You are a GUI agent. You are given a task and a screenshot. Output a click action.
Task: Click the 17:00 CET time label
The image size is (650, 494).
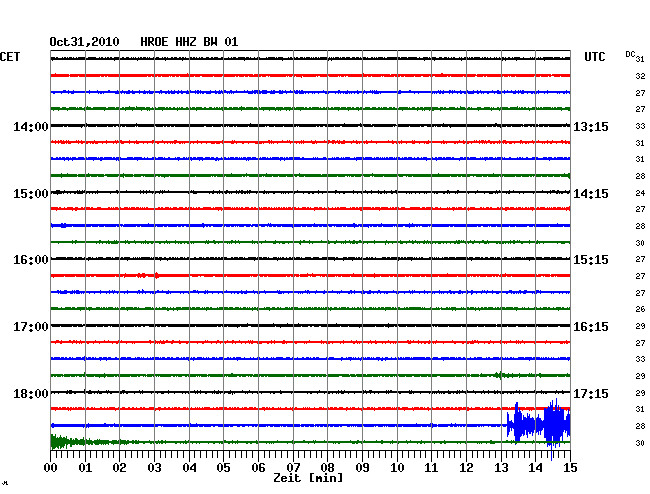(31, 327)
